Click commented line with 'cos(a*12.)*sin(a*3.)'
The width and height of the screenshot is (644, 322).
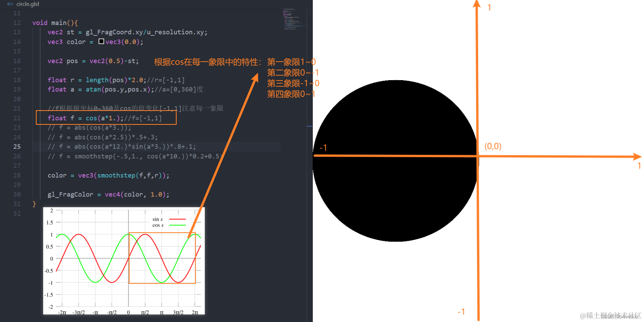121,146
